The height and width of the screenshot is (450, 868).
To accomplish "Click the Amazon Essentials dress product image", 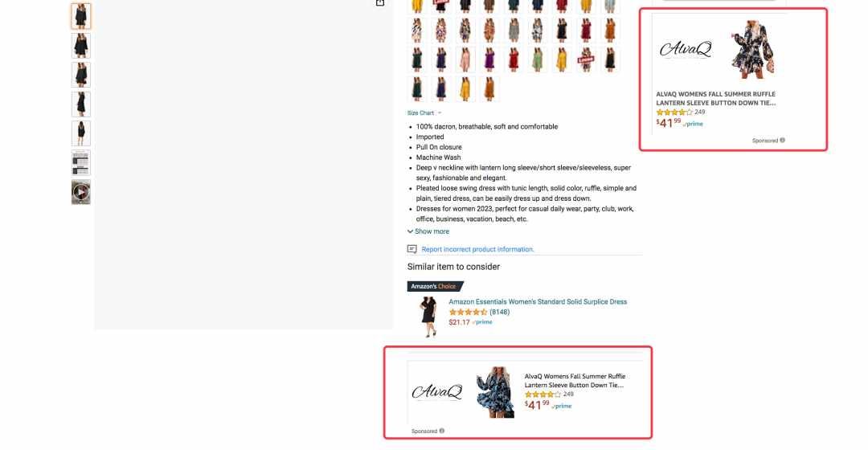I will 428,317.
